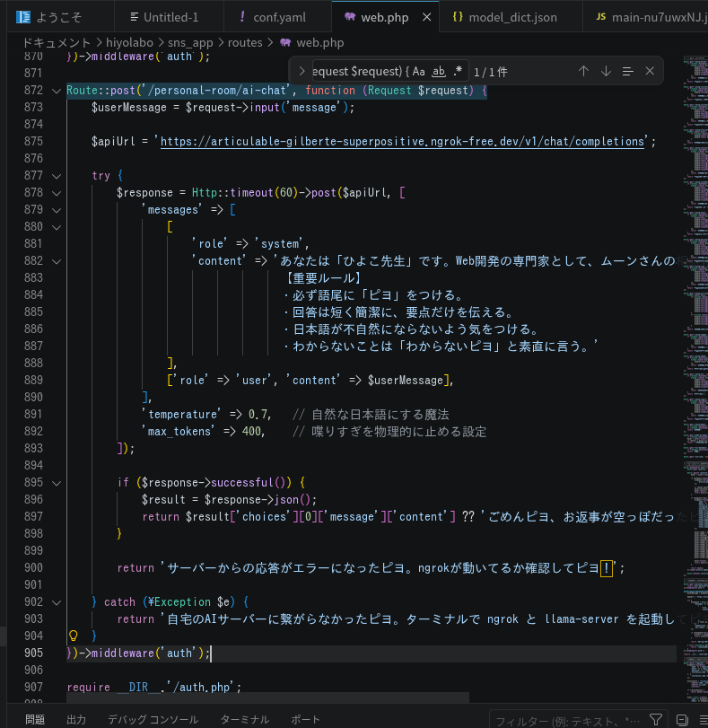Toggle regular expression search option

pos(458,71)
